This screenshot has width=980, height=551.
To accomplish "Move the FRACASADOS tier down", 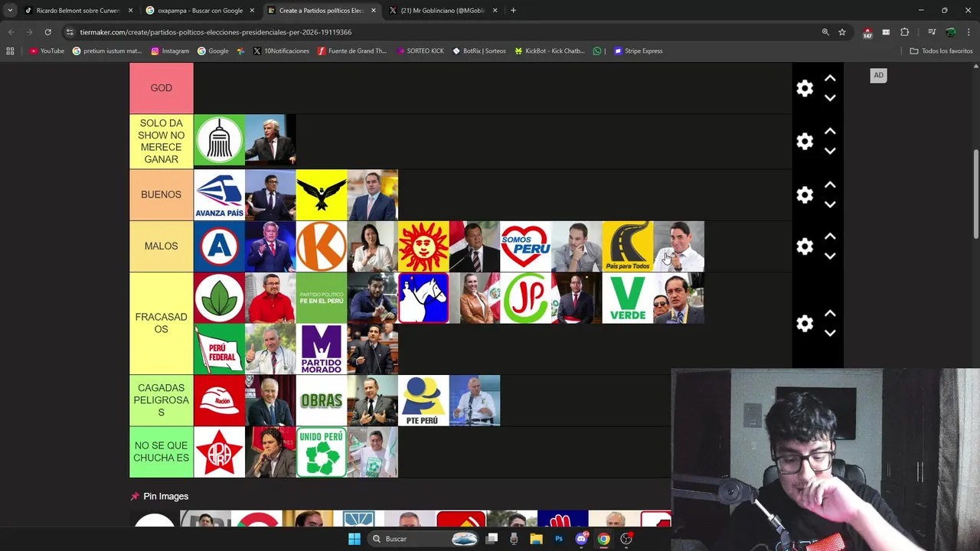I will 830,333.
